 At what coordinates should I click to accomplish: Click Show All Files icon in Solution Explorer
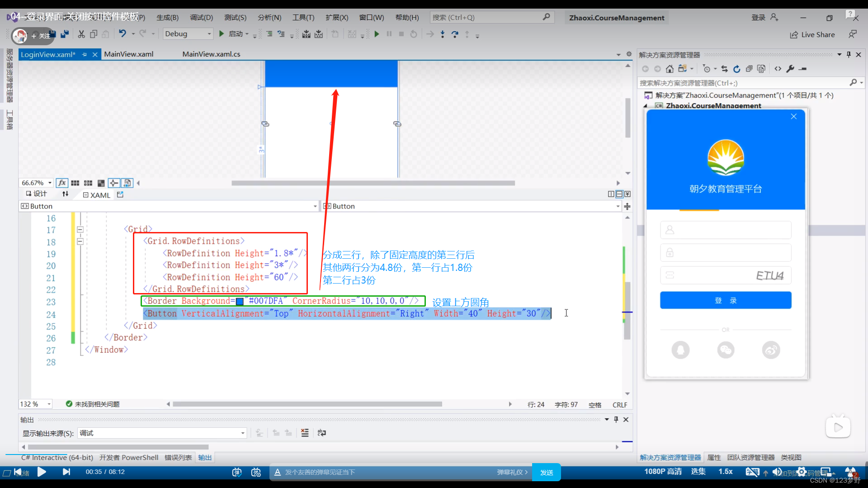[x=761, y=69]
